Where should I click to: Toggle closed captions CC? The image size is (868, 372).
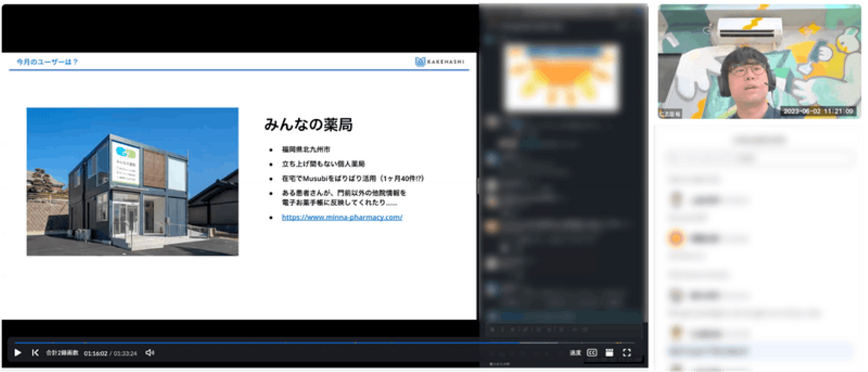point(592,353)
